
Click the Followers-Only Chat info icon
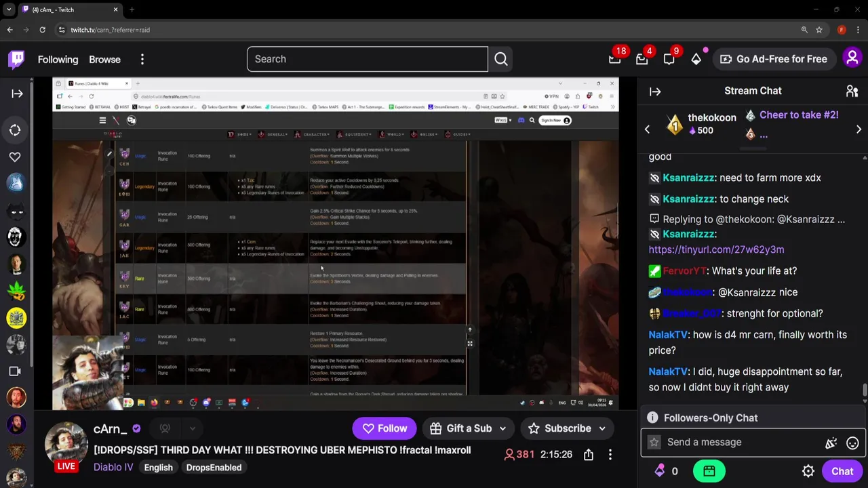click(x=652, y=418)
